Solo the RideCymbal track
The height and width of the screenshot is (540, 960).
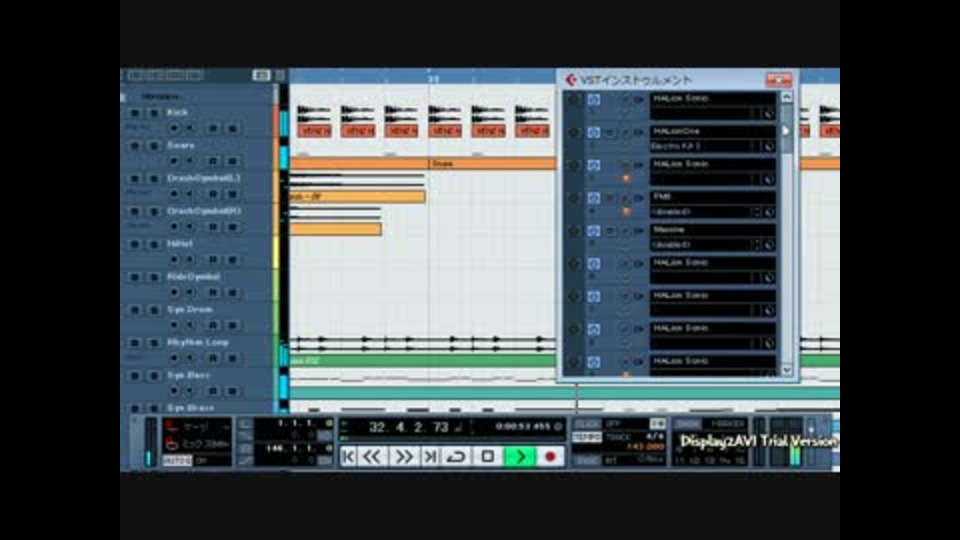(154, 277)
